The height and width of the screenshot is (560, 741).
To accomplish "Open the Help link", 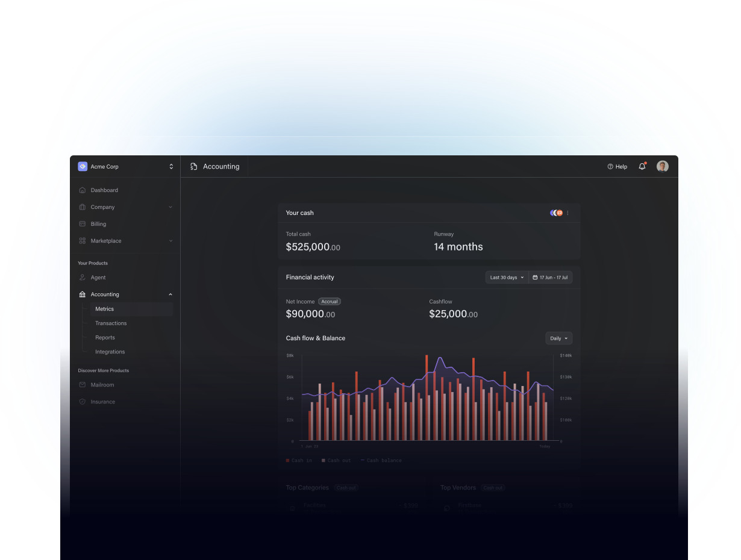I will coord(617,167).
